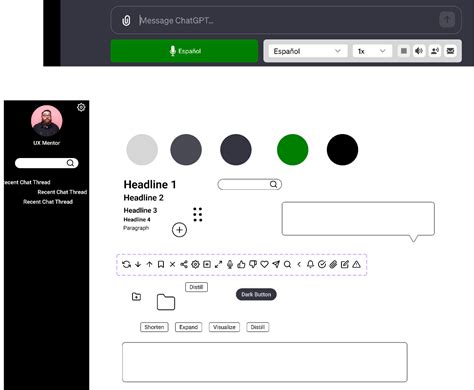
Task: Click the pencil edit icon in icon row
Action: click(x=345, y=265)
